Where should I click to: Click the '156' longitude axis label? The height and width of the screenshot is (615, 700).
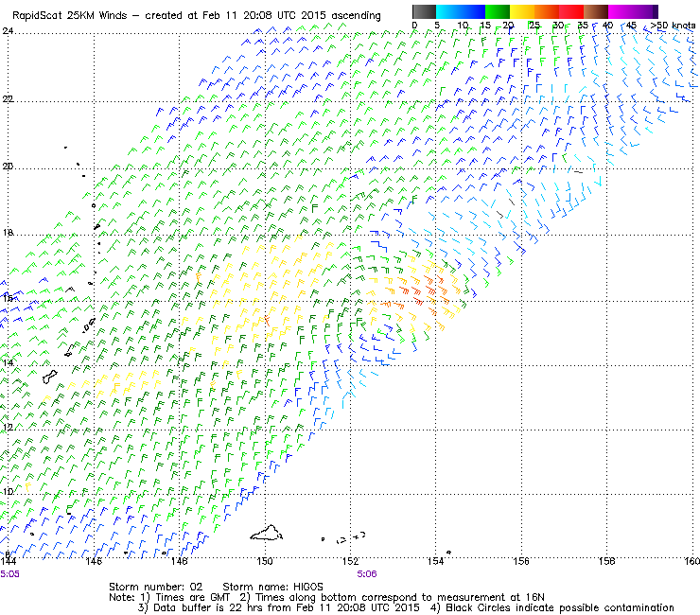coord(521,561)
